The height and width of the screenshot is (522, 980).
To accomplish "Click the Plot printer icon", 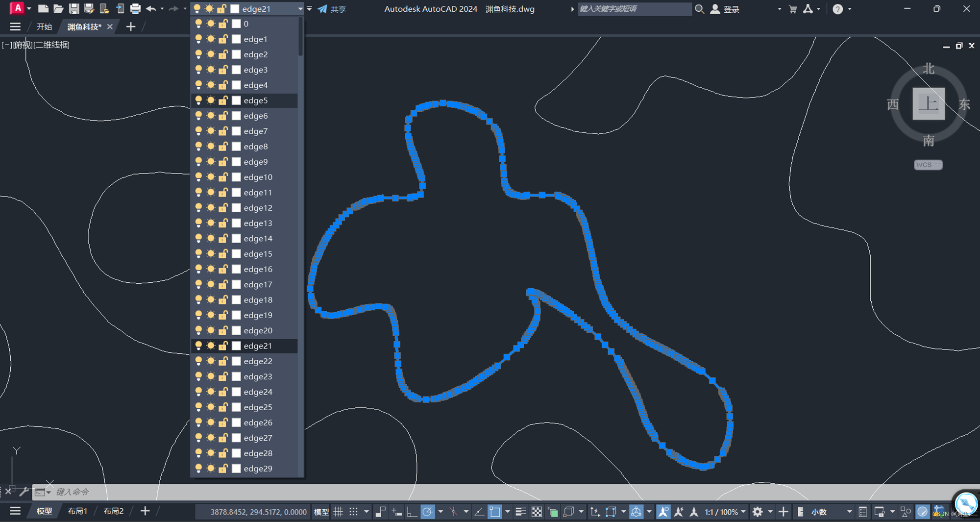I will pyautogui.click(x=135, y=9).
